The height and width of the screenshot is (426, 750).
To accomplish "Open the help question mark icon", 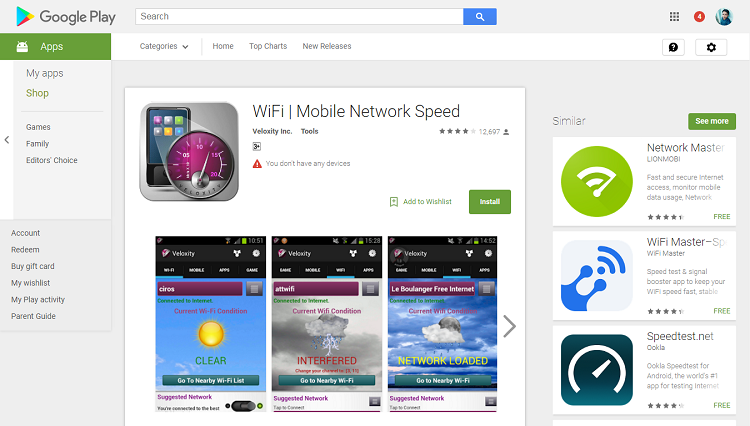I will [673, 47].
